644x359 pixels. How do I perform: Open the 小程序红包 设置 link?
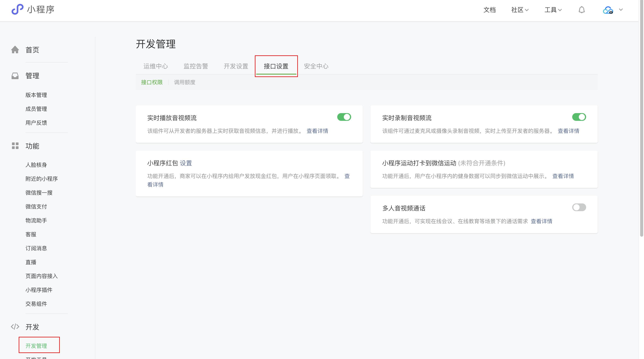[x=186, y=163]
